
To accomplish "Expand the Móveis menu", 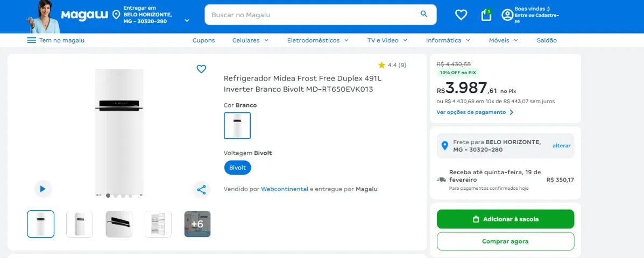I will tap(503, 40).
